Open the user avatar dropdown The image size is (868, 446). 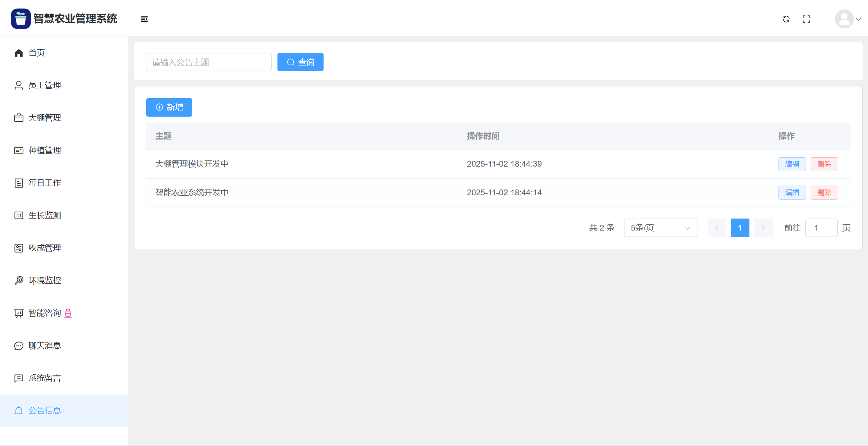pyautogui.click(x=847, y=19)
